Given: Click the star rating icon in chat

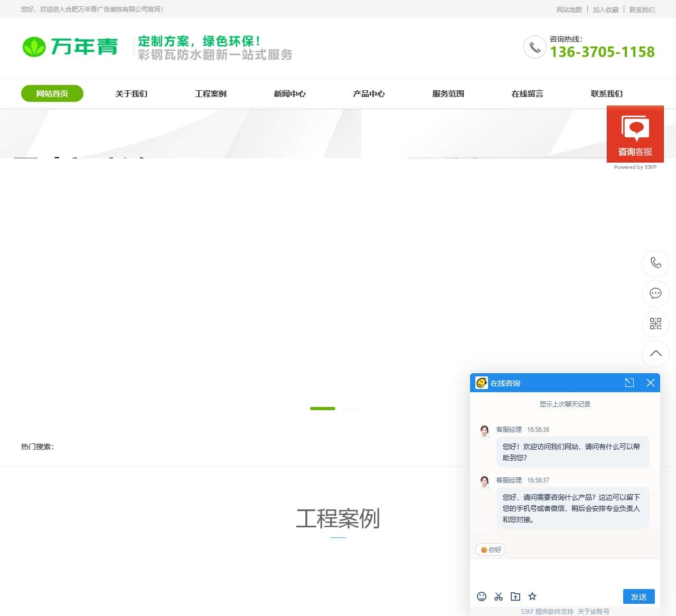Looking at the screenshot, I should 532,596.
